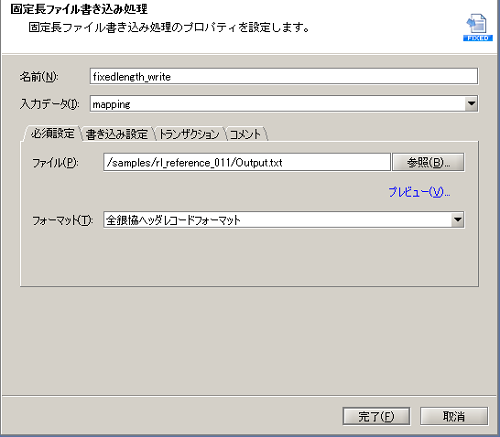The height and width of the screenshot is (437, 500).
Task: Open the プレビュー(V) link
Action: point(419,192)
